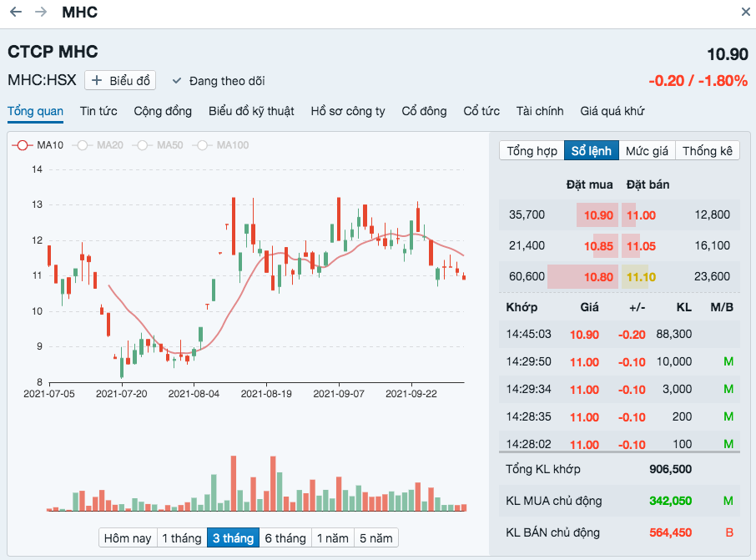Enable the MA100 moving average line
The height and width of the screenshot is (560, 756).
click(222, 145)
